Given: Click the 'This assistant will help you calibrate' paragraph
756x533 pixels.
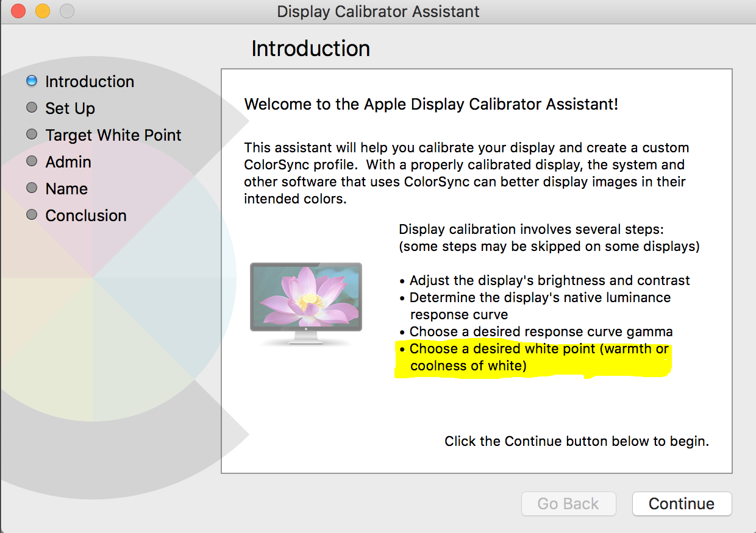Looking at the screenshot, I should [466, 173].
